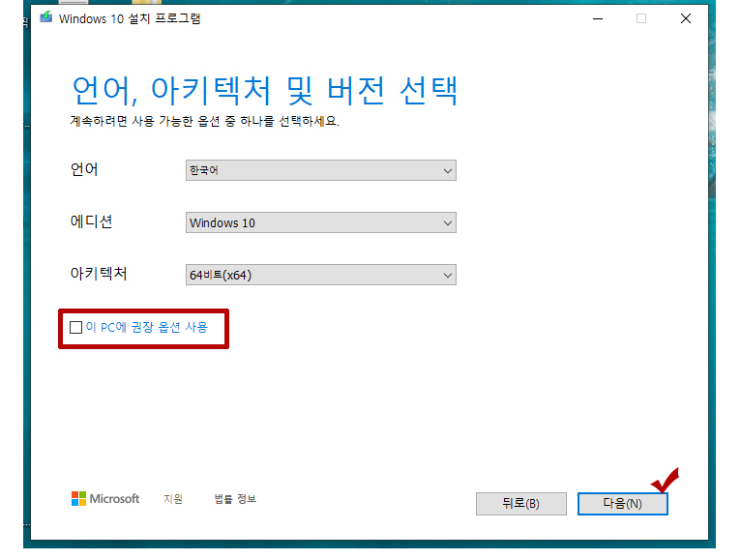Screen dimensions: 741x560
Task: Open the 아키텍처 dropdown showing 64비트(x64)
Action: click(x=321, y=275)
